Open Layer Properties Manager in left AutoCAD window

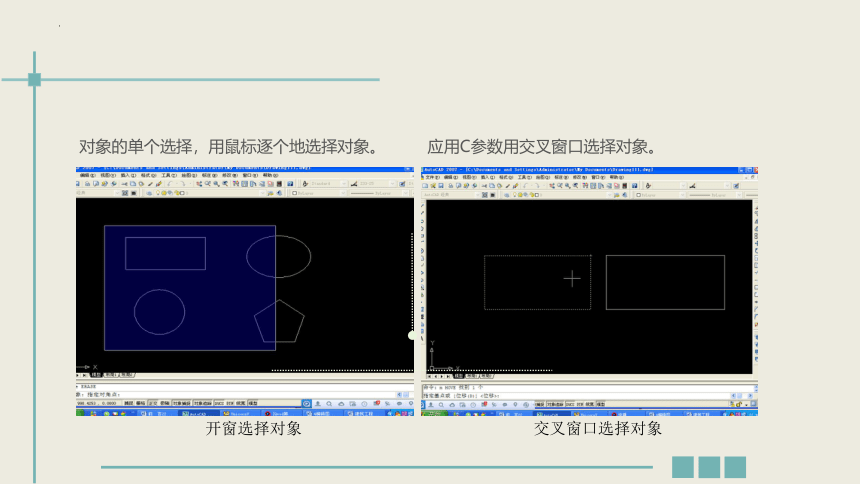pyautogui.click(x=149, y=193)
